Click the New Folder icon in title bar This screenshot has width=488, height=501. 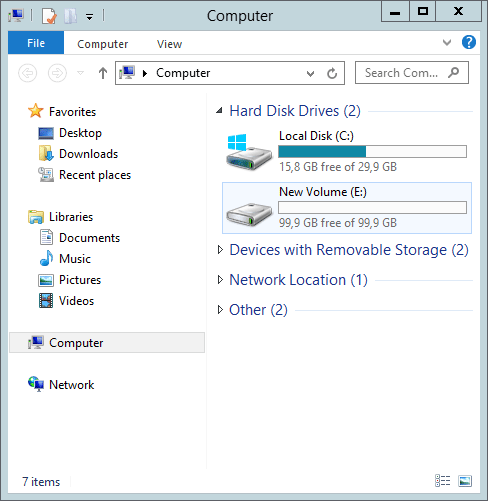(x=70, y=16)
